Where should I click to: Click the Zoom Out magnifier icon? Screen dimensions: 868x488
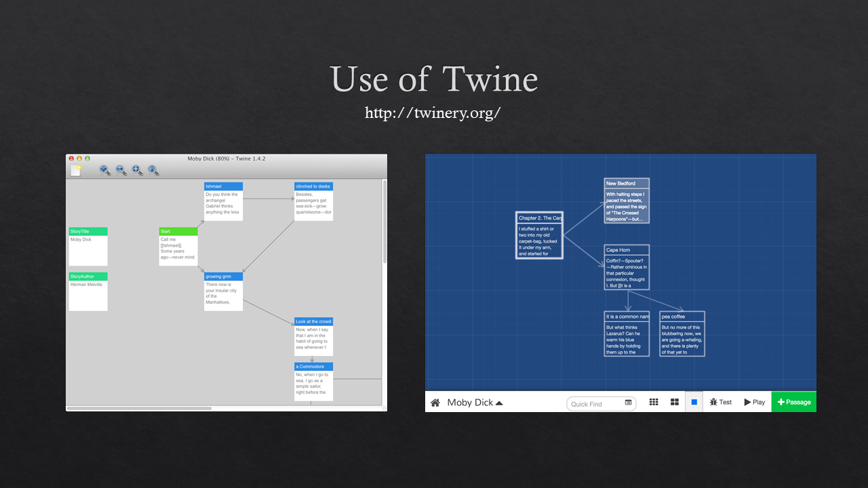coord(121,171)
